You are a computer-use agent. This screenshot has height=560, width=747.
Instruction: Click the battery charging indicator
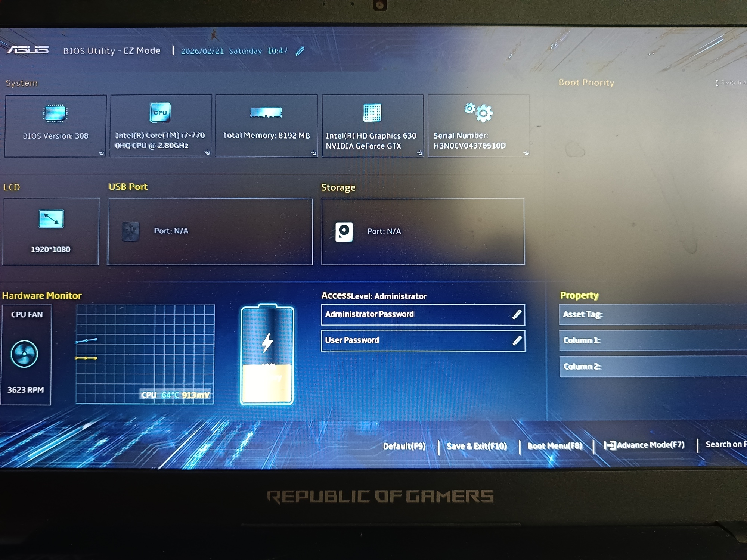(x=267, y=355)
